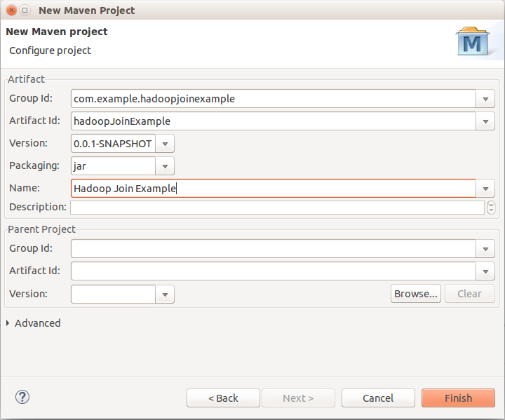Click the Description field scroll stepper
The width and height of the screenshot is (505, 420).
[x=491, y=208]
